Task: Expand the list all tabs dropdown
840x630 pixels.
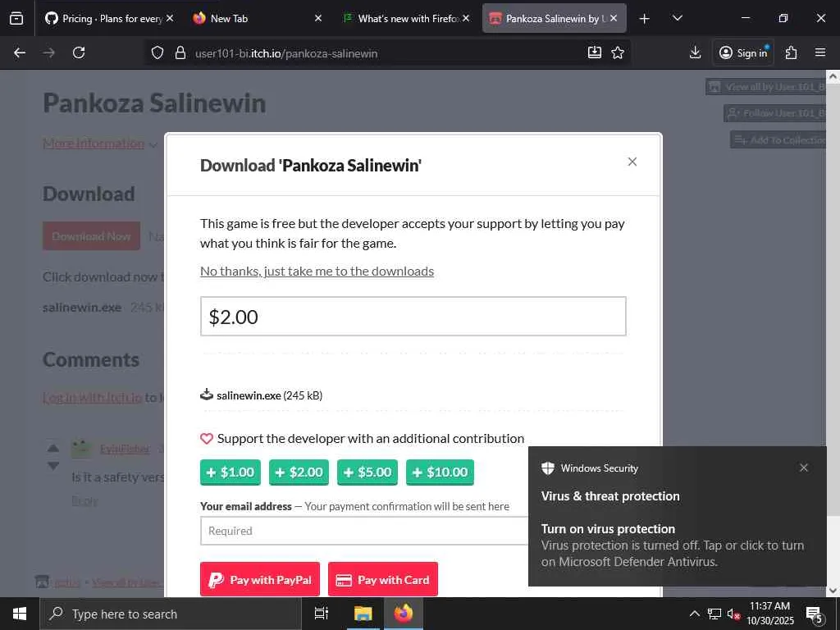Action: pyautogui.click(x=677, y=18)
